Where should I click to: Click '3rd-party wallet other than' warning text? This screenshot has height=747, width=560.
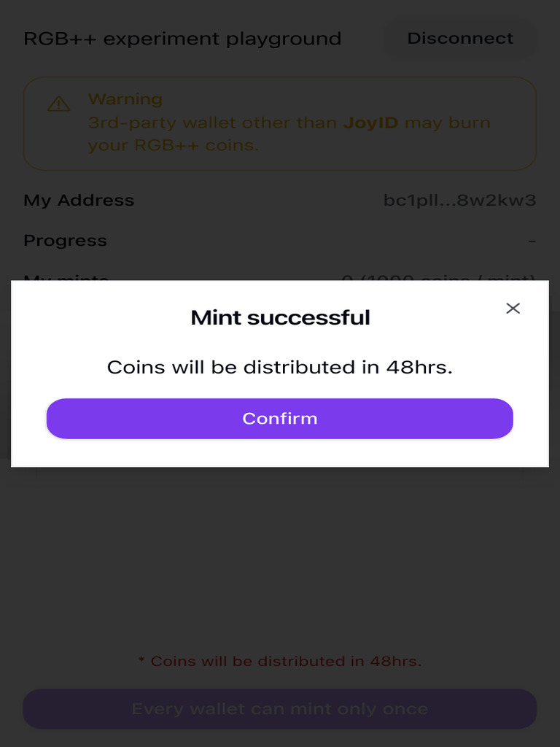click(214, 123)
